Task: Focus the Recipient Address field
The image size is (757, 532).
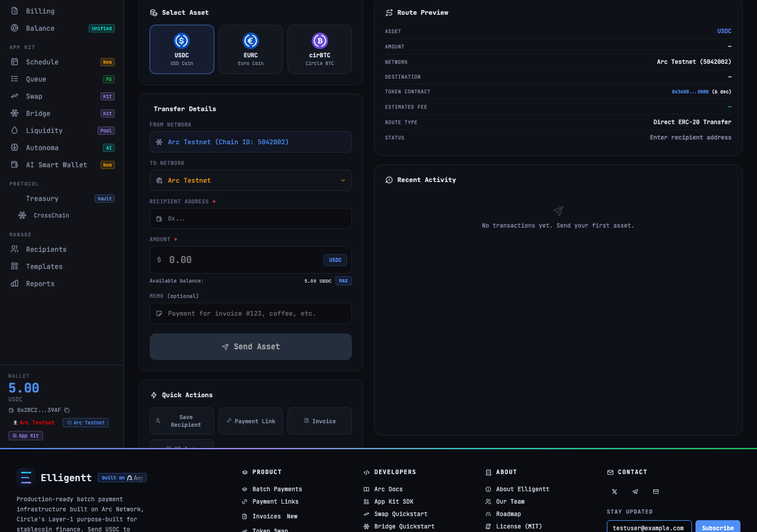Action: point(251,218)
